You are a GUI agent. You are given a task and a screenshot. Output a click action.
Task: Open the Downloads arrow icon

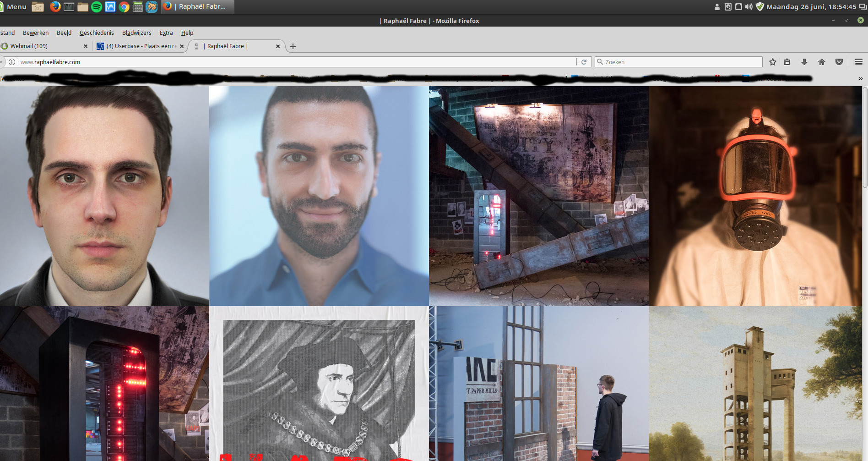pos(804,62)
